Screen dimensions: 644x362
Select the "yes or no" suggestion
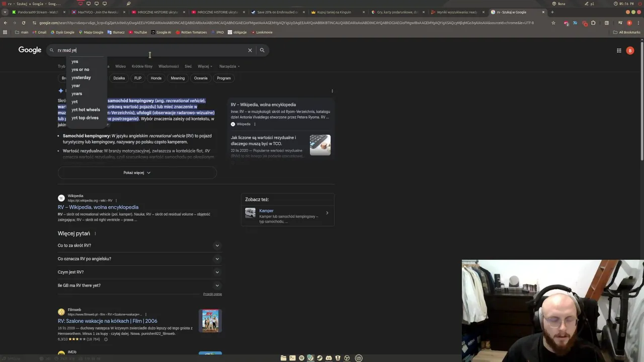click(x=80, y=69)
